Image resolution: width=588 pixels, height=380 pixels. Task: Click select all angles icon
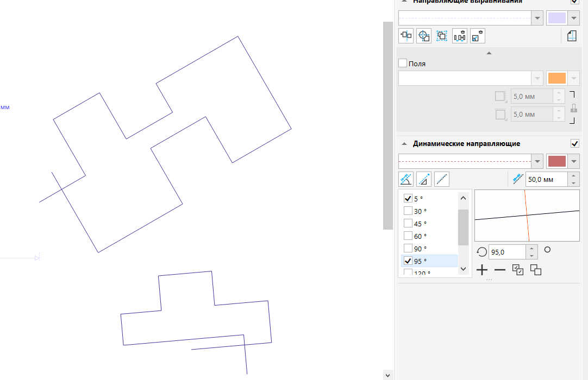point(518,270)
